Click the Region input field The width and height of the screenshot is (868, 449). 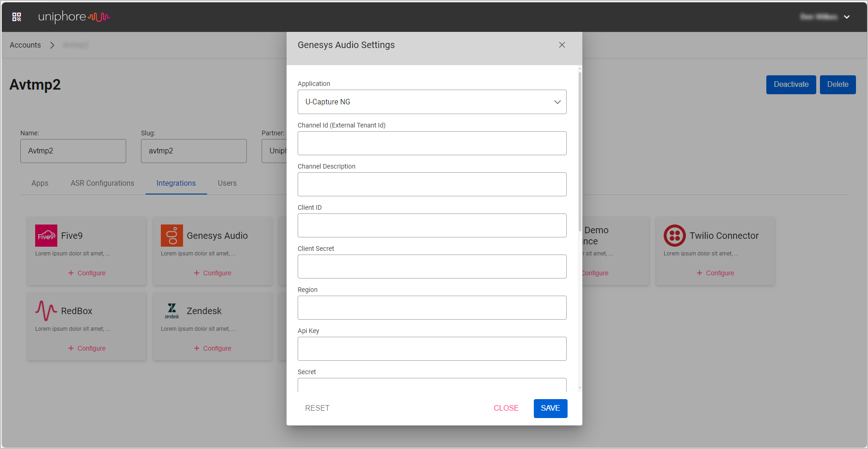pyautogui.click(x=432, y=308)
